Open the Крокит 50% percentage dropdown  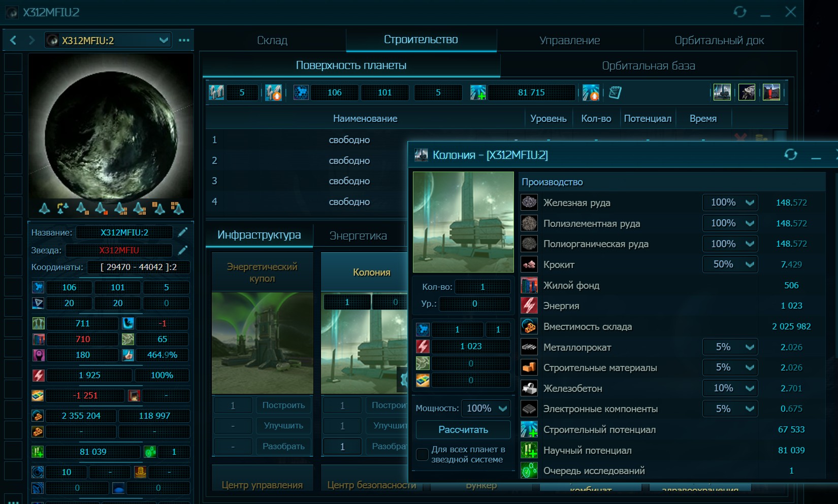[x=730, y=264]
